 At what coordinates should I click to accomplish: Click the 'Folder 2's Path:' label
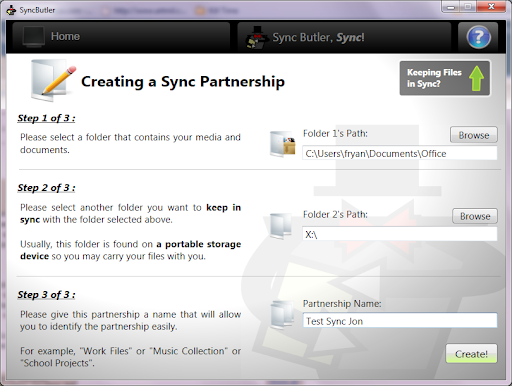335,214
